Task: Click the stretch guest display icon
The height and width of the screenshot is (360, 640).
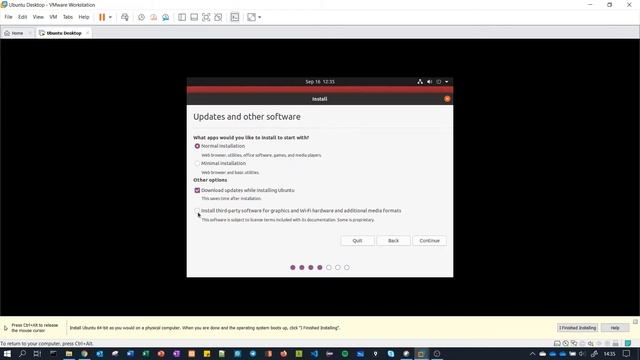Action: 251,17
